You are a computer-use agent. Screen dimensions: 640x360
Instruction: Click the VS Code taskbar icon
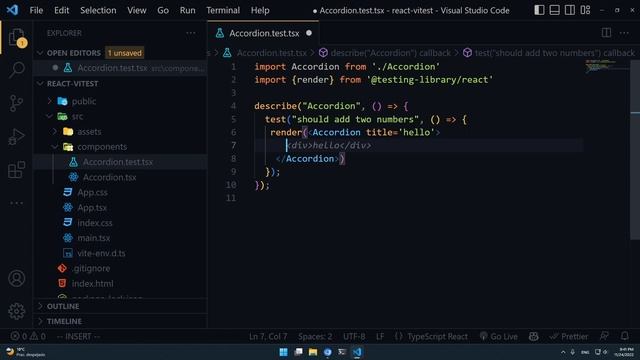coord(357,352)
